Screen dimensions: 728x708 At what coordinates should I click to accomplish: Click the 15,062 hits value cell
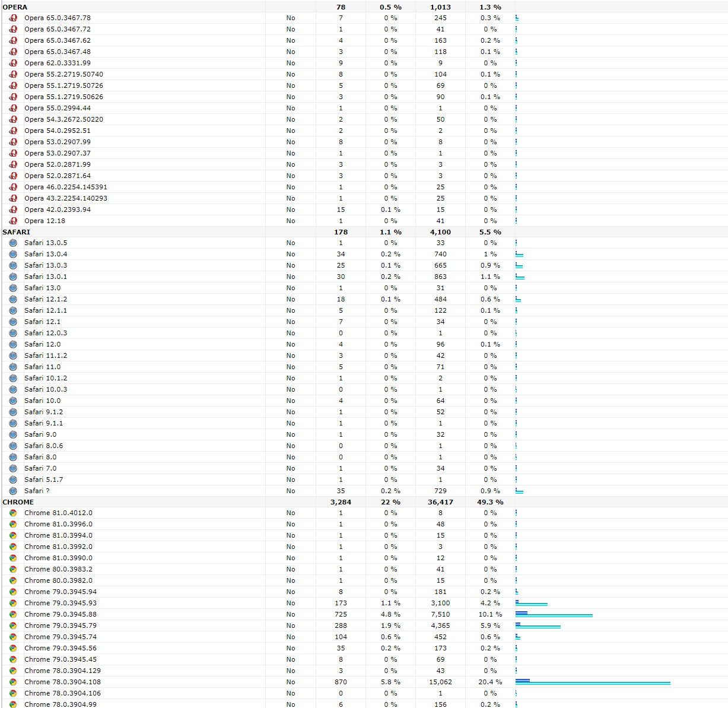(440, 682)
